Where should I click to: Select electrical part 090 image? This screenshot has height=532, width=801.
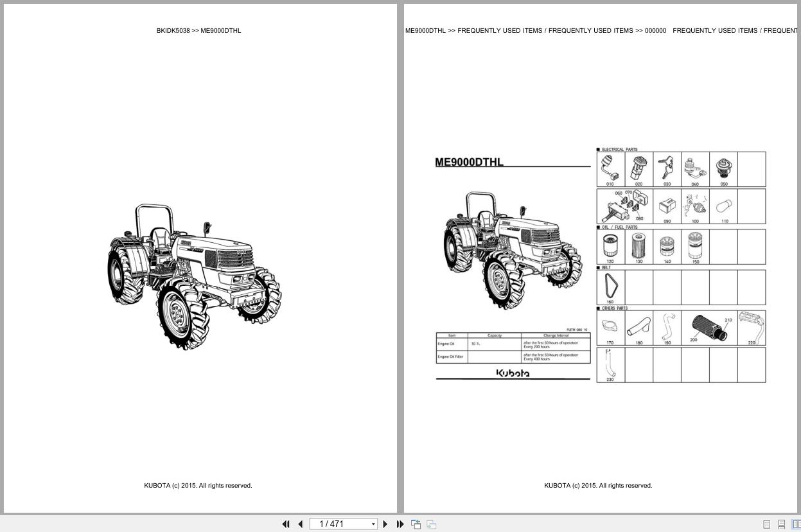pos(667,206)
